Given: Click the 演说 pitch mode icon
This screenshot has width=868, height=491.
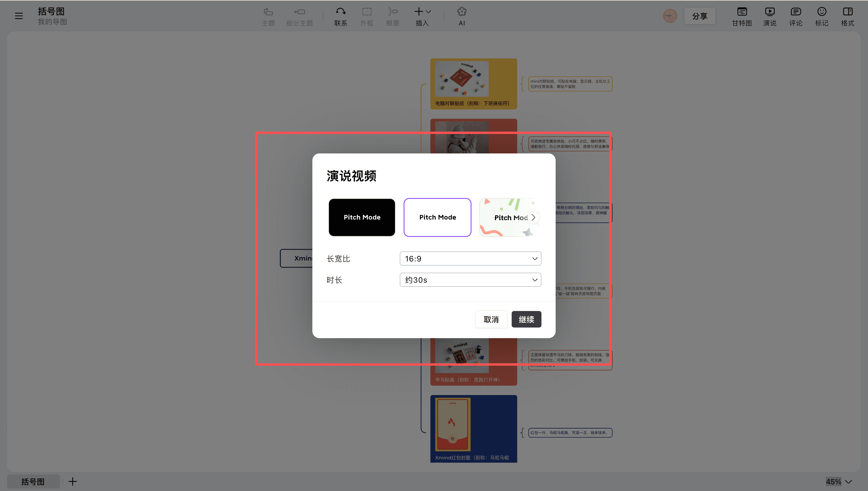Looking at the screenshot, I should 769,12.
